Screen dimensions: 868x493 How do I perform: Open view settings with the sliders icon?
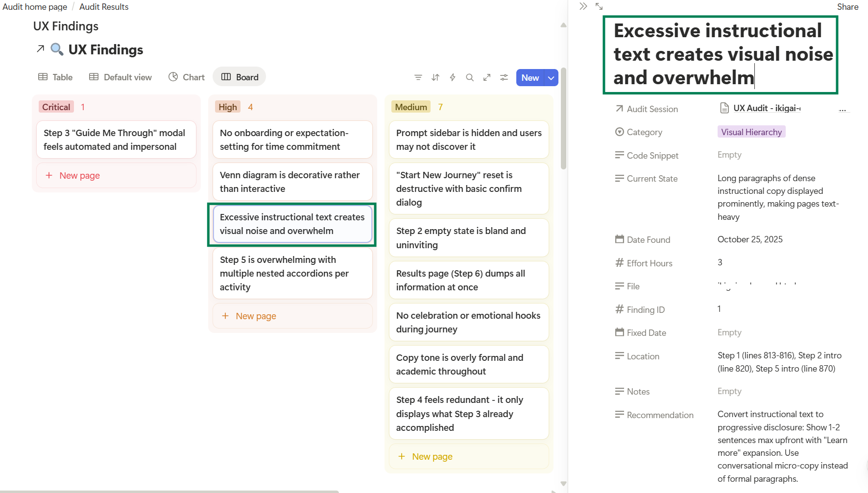504,77
